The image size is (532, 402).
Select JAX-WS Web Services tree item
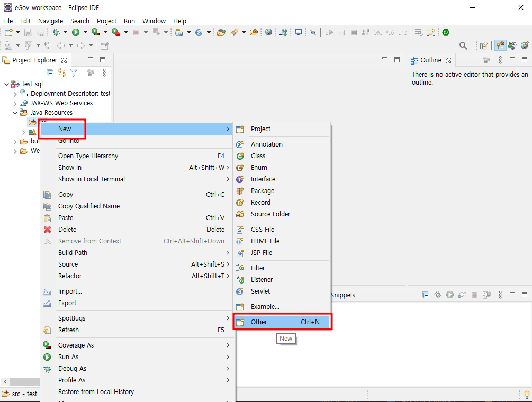click(x=61, y=103)
